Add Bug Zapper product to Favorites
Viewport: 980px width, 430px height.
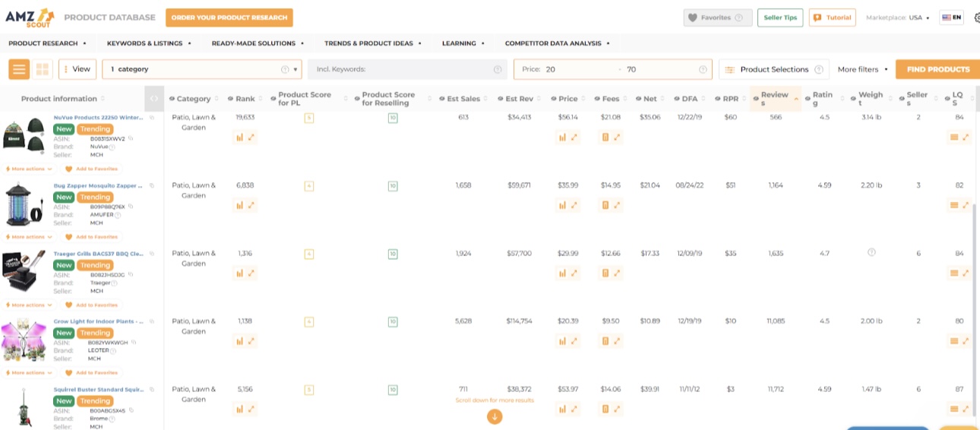(x=90, y=237)
